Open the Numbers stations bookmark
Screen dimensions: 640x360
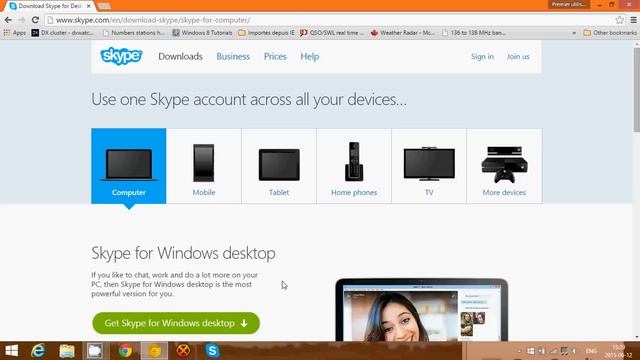[x=133, y=33]
